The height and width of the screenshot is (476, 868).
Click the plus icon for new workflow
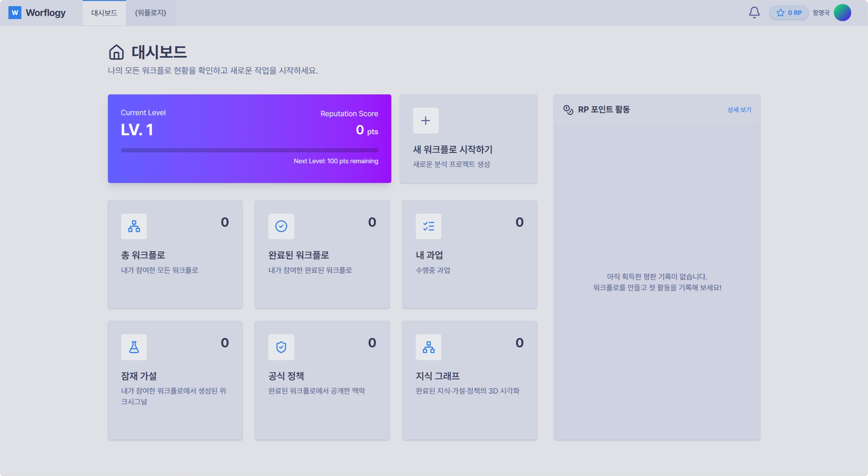coord(425,121)
